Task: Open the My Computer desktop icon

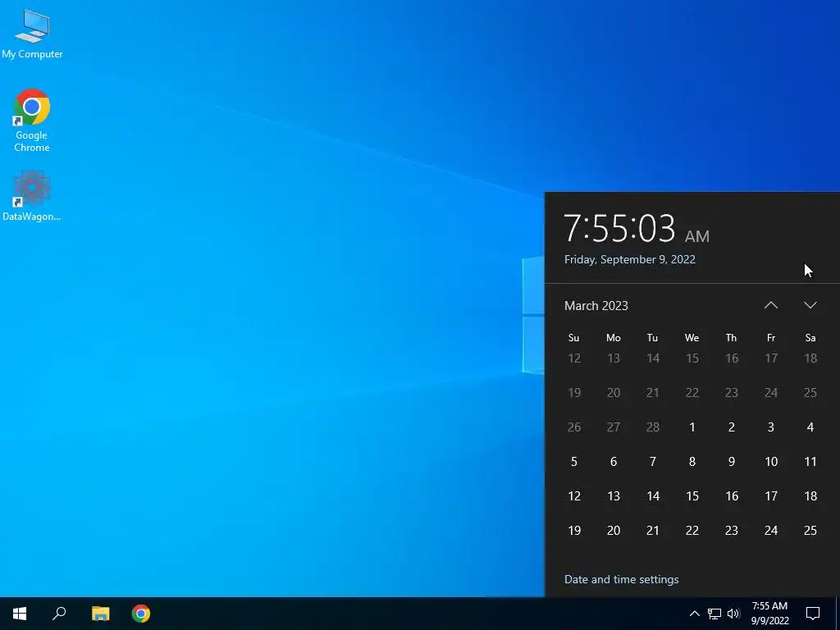Action: pos(32,33)
